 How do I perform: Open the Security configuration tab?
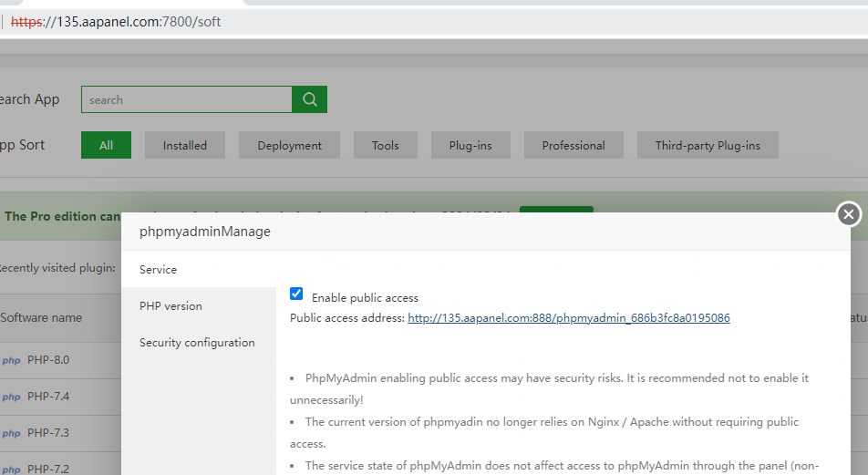[197, 343]
